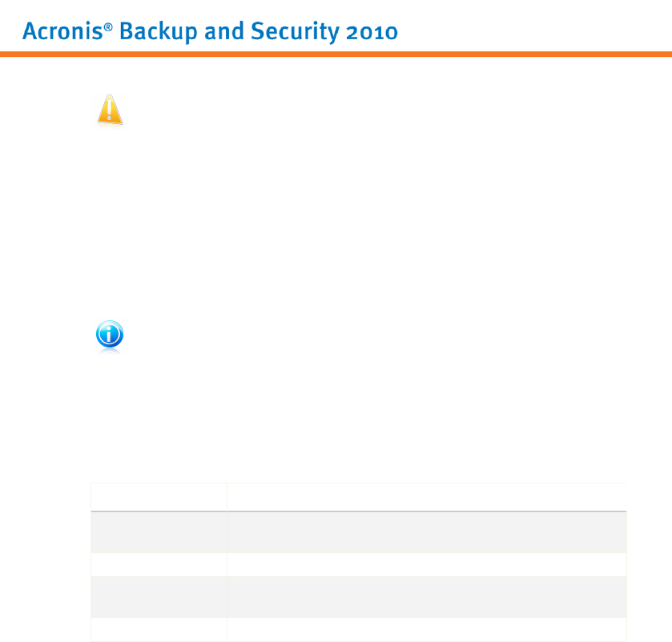Click the registered trademark symbol after Acronis
Viewport: 672px width, 642px height.
click(108, 27)
